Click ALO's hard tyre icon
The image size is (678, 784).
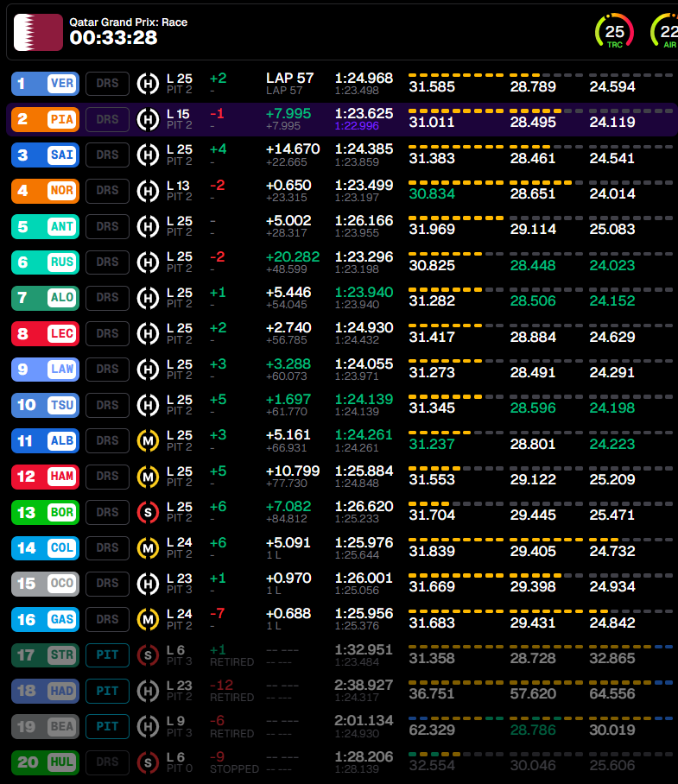(148, 298)
